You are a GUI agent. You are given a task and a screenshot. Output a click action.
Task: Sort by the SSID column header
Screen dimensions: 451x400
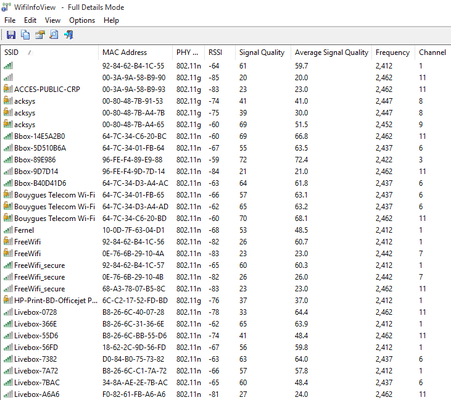point(50,52)
